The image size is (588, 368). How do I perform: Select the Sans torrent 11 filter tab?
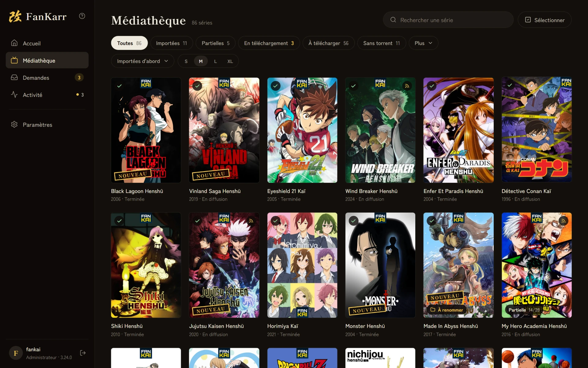coord(382,43)
